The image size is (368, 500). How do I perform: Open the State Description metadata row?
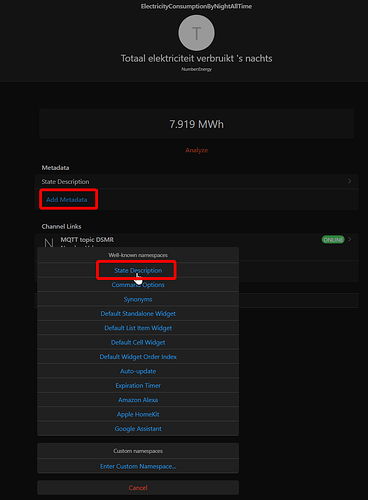pos(196,181)
